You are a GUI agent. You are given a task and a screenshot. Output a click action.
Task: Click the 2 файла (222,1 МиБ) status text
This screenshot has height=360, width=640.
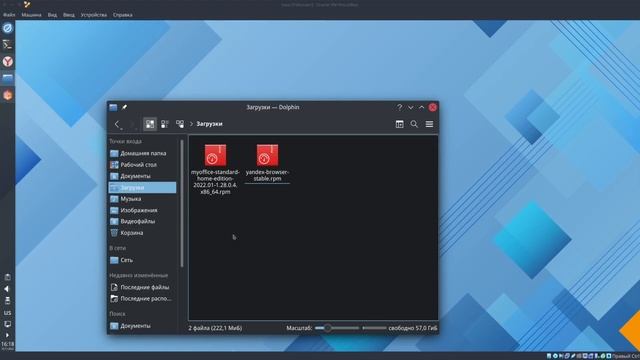pyautogui.click(x=215, y=328)
